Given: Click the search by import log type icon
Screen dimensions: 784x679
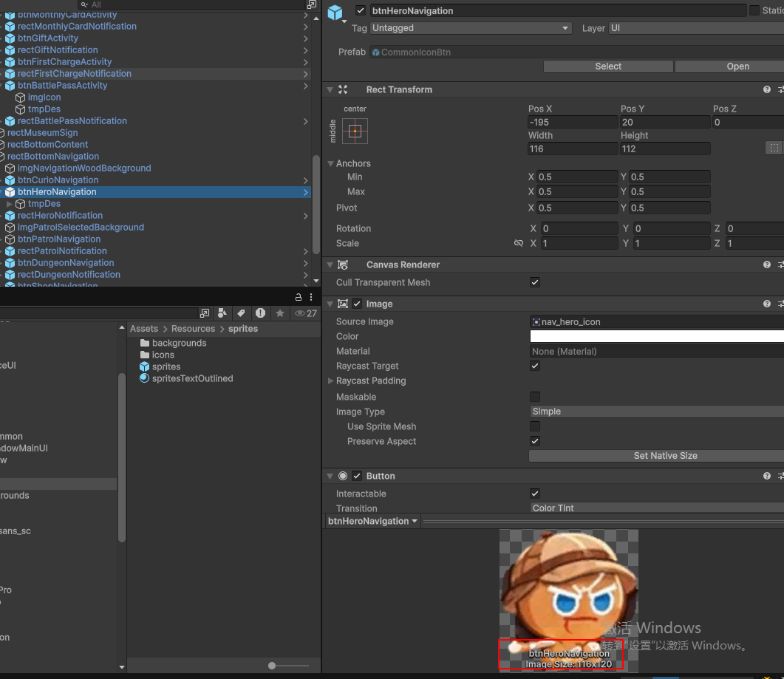Looking at the screenshot, I should pos(260,313).
